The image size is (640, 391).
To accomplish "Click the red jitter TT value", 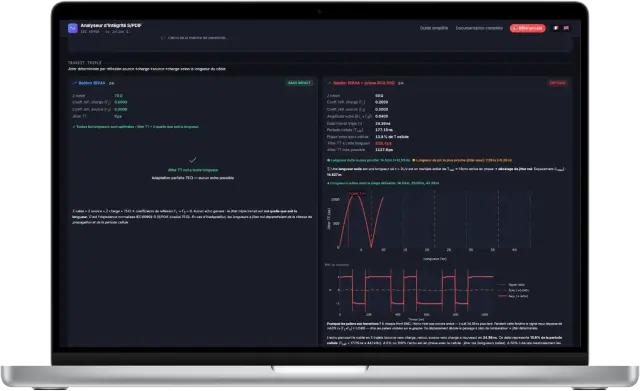I will tap(384, 143).
